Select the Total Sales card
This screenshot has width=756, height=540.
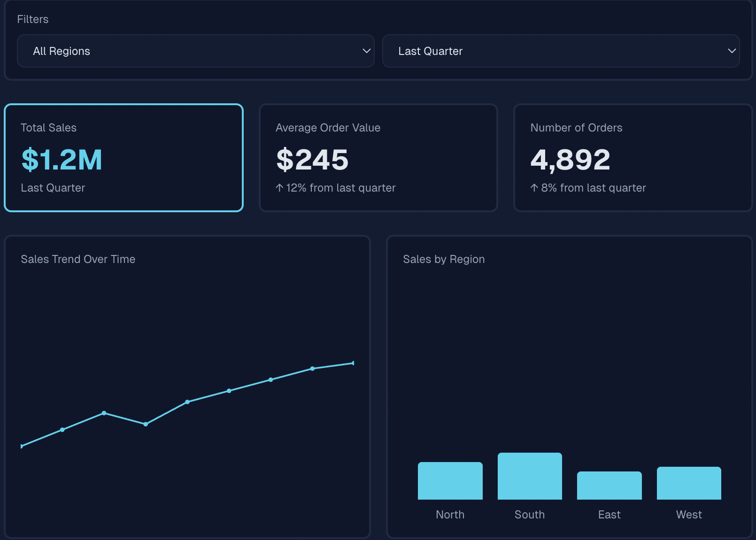click(123, 158)
